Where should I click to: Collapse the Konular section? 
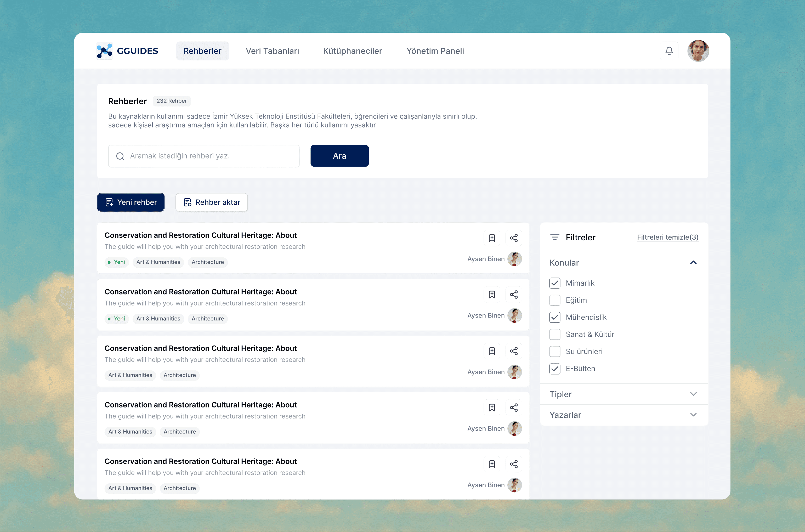693,263
